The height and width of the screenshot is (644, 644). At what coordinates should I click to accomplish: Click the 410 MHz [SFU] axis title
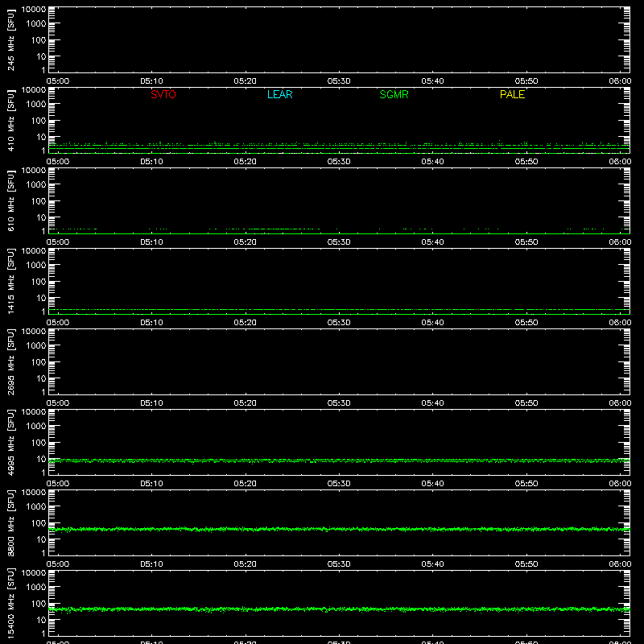point(10,121)
